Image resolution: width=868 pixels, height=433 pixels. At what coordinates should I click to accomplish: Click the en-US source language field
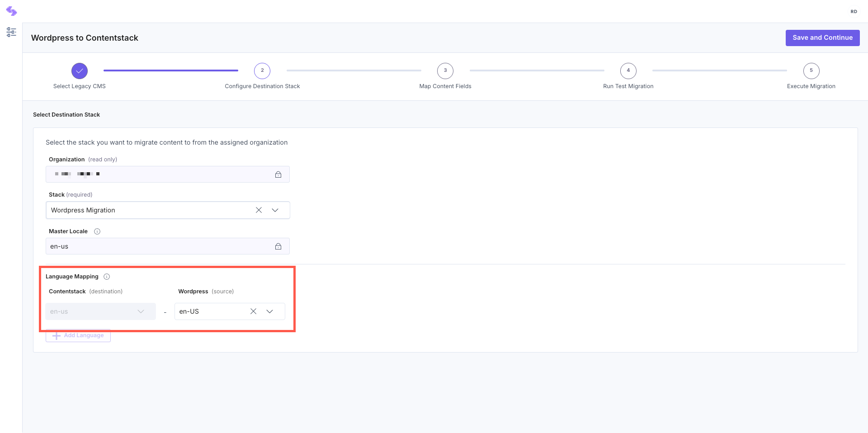pos(230,311)
